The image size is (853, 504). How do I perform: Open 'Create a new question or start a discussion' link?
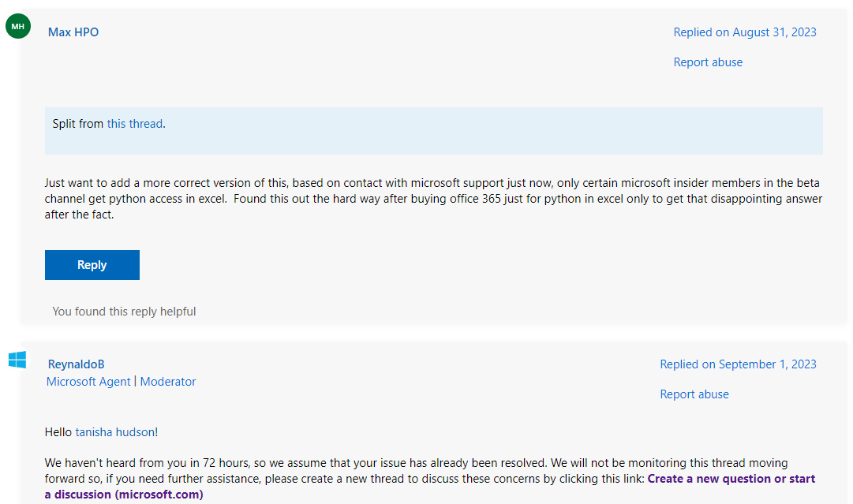tap(430, 487)
